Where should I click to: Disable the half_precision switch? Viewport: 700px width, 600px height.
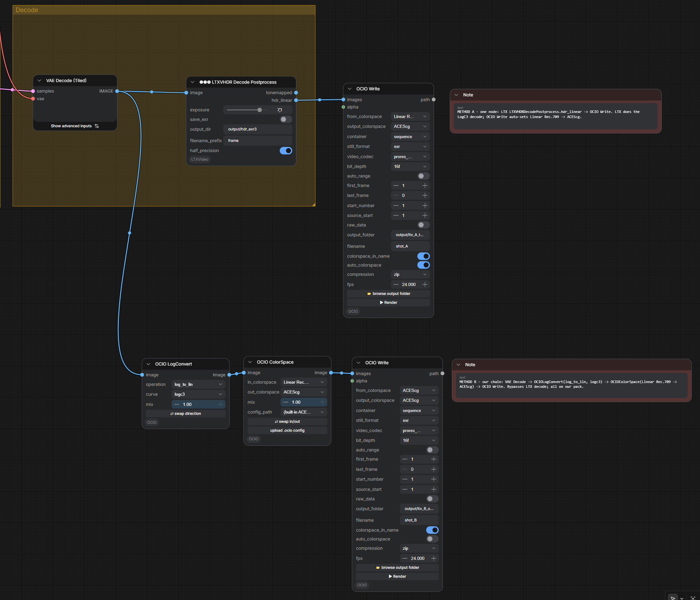286,150
